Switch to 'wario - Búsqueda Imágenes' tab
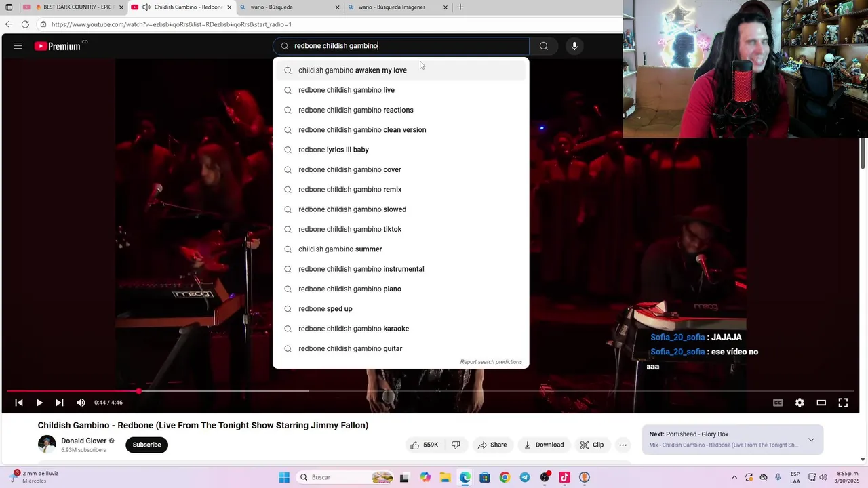This screenshot has height=488, width=868. tap(397, 7)
